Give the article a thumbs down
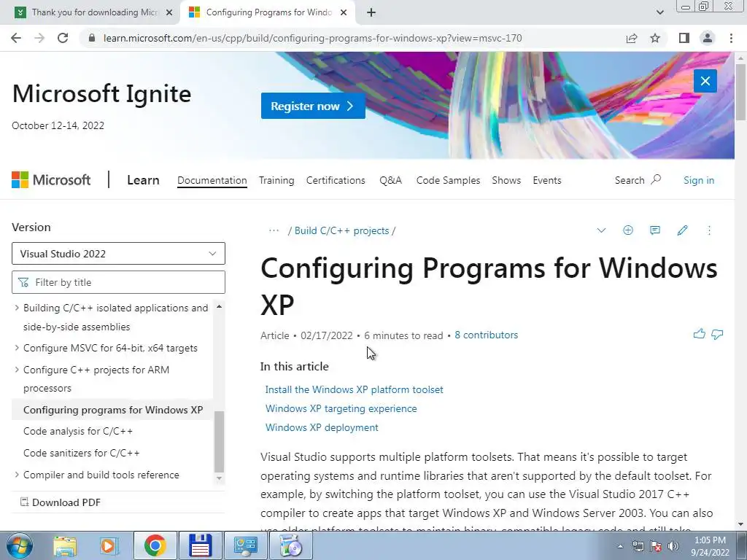747x560 pixels. (717, 334)
